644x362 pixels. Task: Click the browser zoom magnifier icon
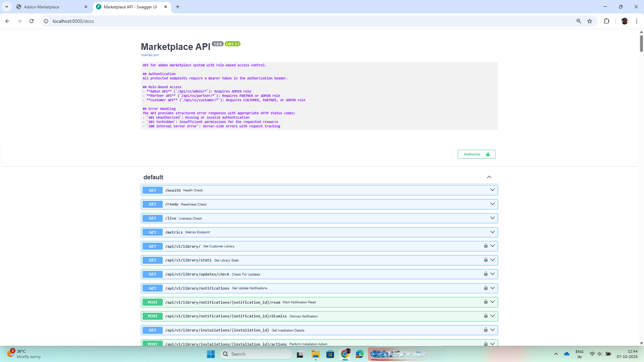tap(579, 21)
